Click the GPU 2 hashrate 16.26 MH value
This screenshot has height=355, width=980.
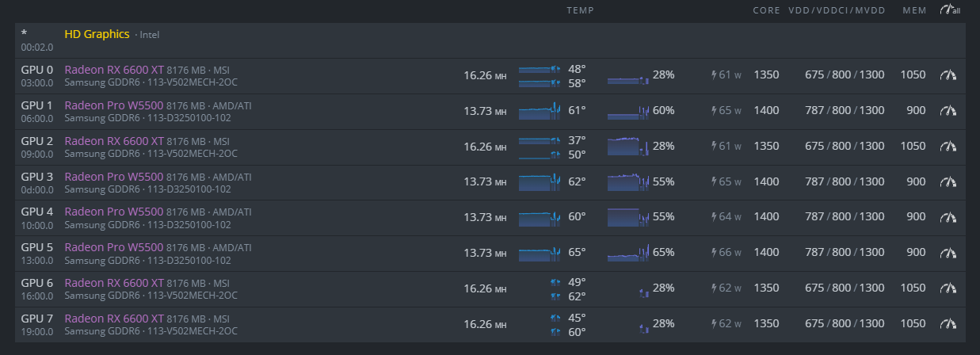(484, 147)
